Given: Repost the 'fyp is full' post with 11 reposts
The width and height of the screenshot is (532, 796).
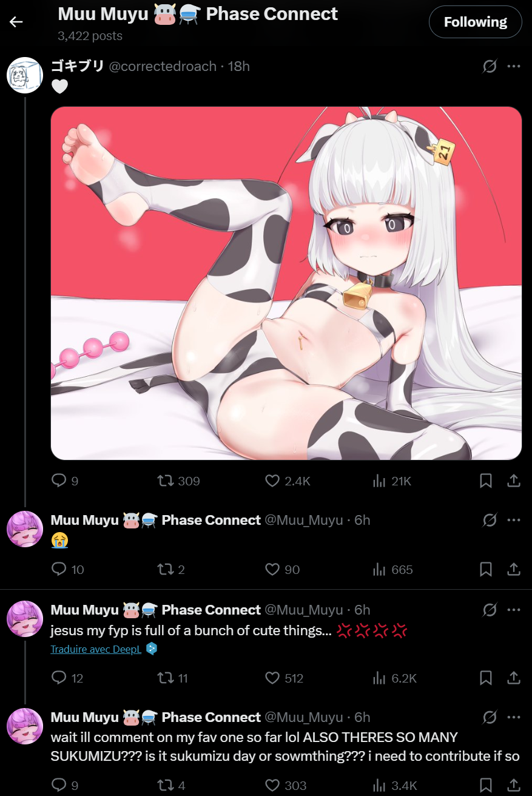Looking at the screenshot, I should click(172, 678).
